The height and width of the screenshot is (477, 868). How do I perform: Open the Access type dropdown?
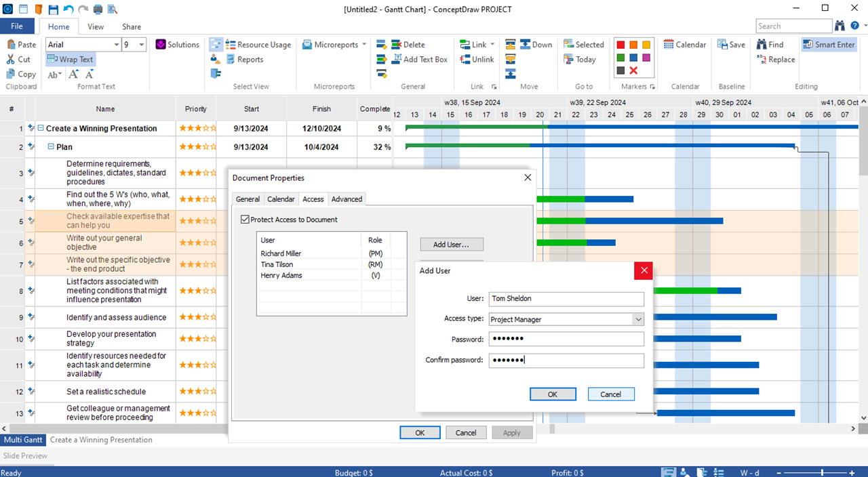coord(637,320)
